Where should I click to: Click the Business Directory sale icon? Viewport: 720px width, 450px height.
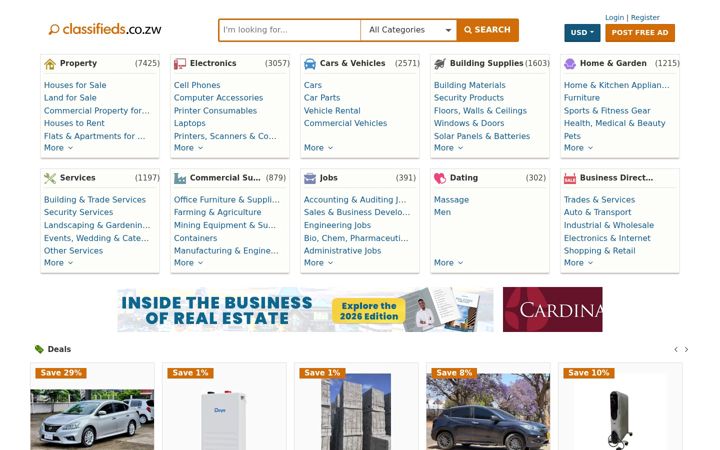pos(570,178)
